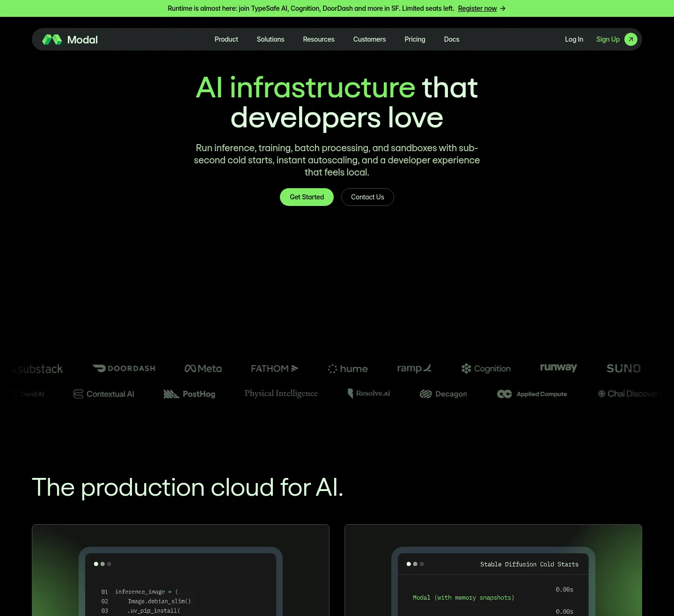Click the Log In link
This screenshot has height=616, width=674.
[x=574, y=39]
